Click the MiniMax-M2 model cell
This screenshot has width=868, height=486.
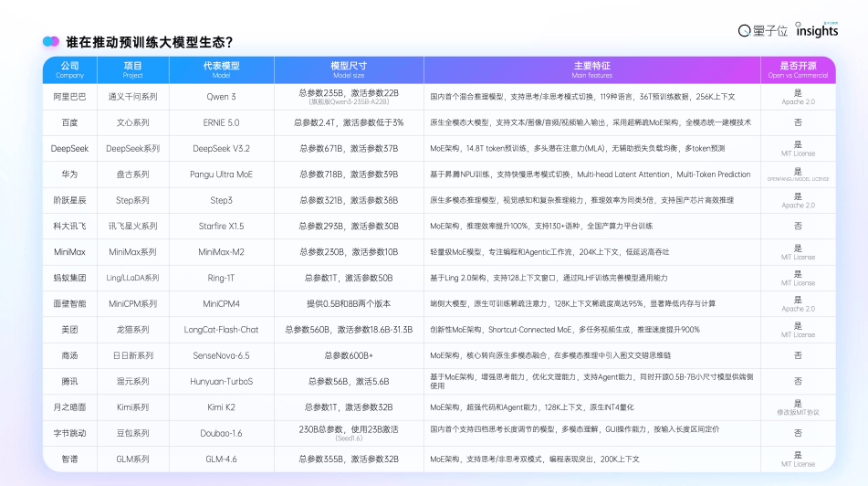pyautogui.click(x=221, y=251)
